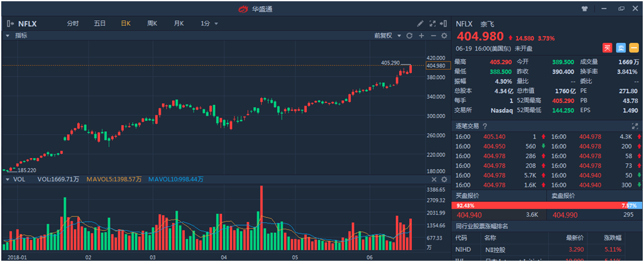Open the skin theme shirt icon
This screenshot has width=644, height=262.
[585, 8]
